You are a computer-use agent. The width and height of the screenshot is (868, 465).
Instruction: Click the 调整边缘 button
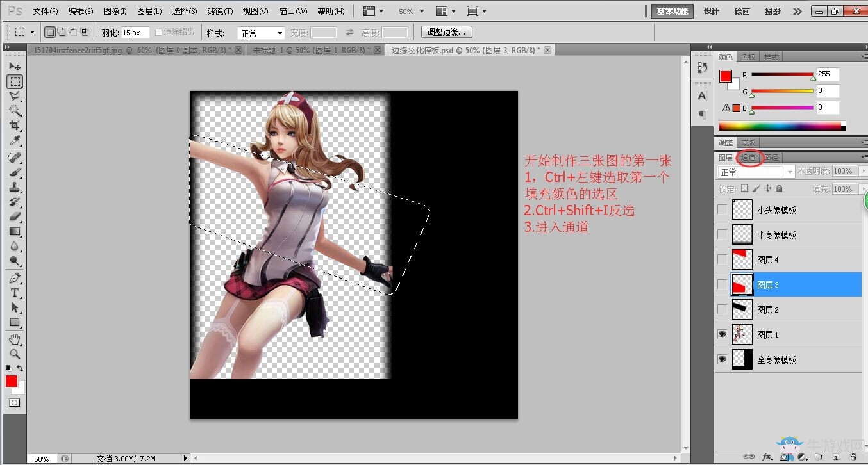tap(447, 32)
